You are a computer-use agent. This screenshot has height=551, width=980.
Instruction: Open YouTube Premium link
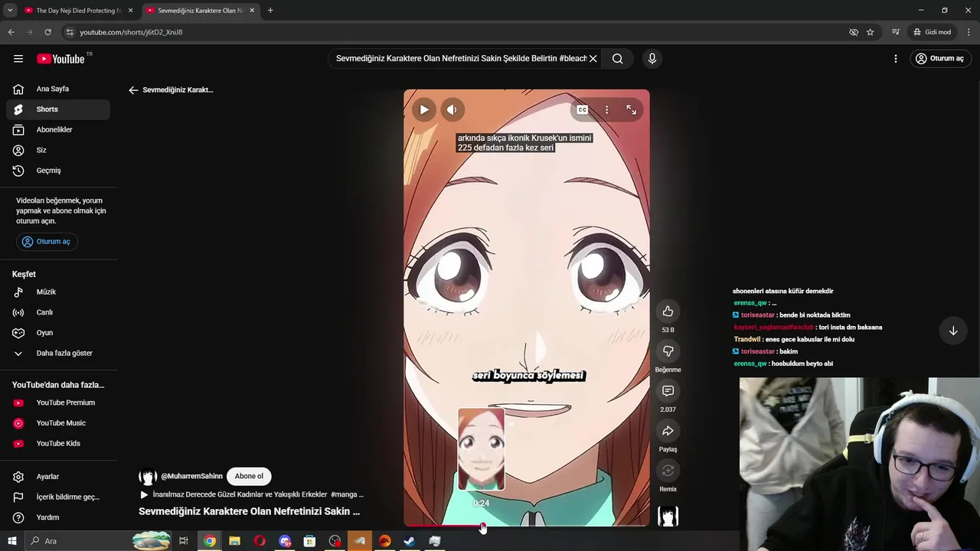coord(58,403)
